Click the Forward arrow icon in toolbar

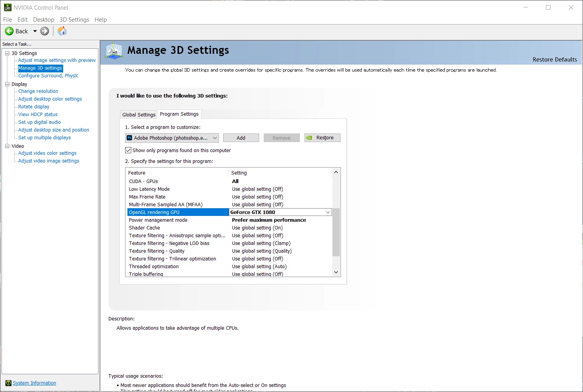click(45, 31)
